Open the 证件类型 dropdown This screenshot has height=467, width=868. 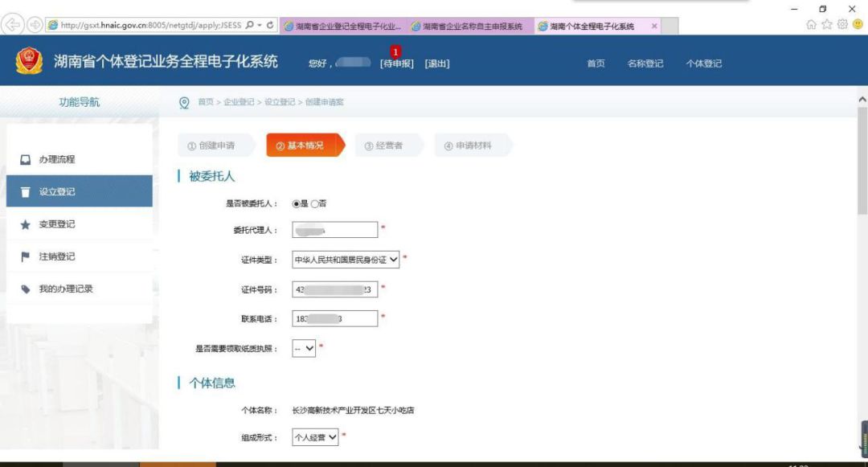click(346, 260)
